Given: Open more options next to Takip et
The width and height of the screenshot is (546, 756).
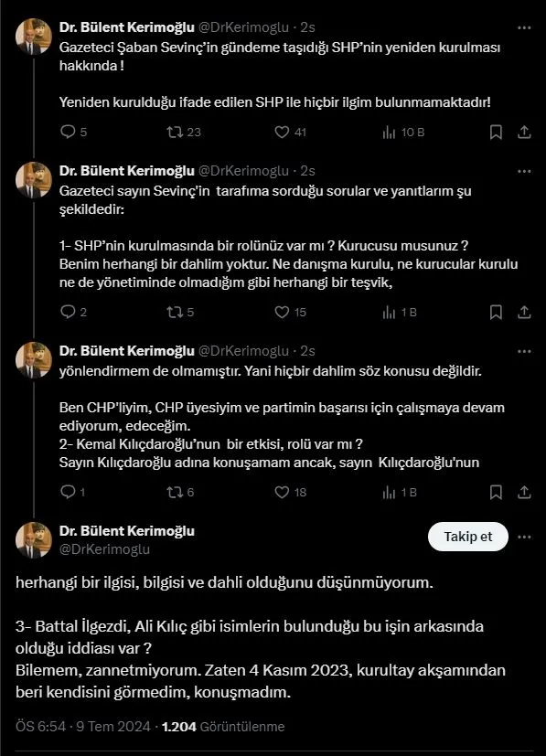Looking at the screenshot, I should (x=523, y=537).
